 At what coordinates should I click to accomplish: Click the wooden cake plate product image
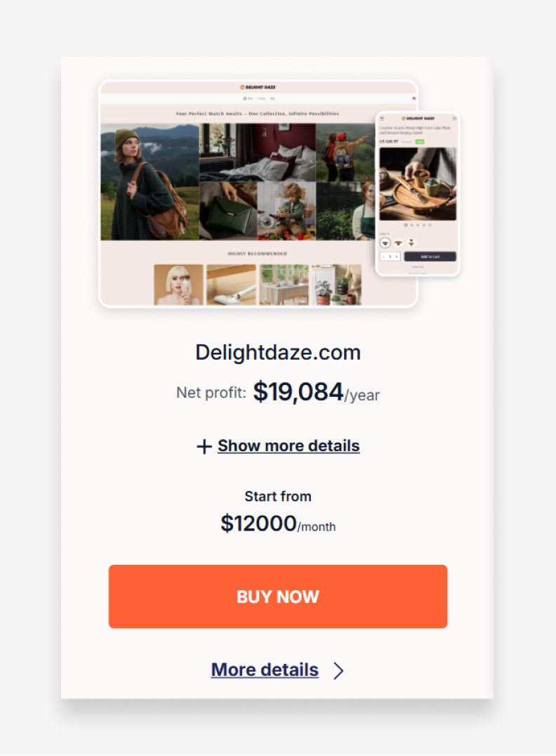tap(418, 183)
